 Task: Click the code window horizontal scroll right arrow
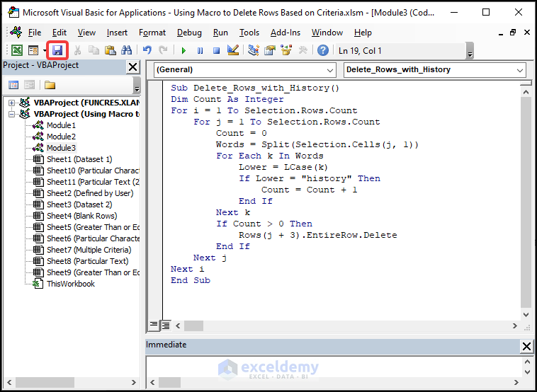click(515, 325)
